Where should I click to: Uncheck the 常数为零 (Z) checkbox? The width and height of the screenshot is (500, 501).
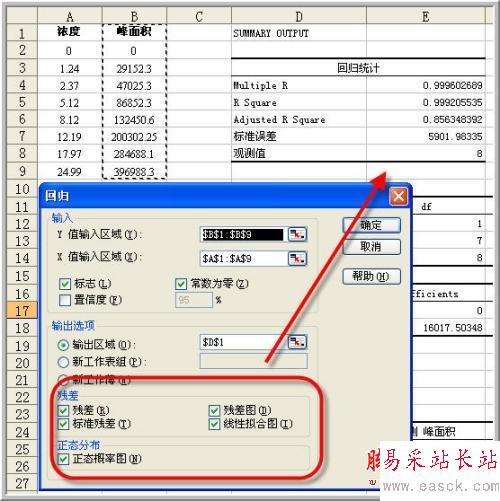tap(181, 284)
